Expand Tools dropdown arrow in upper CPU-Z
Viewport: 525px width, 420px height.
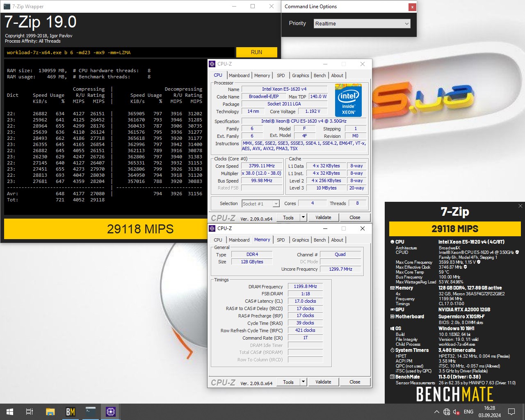point(303,217)
